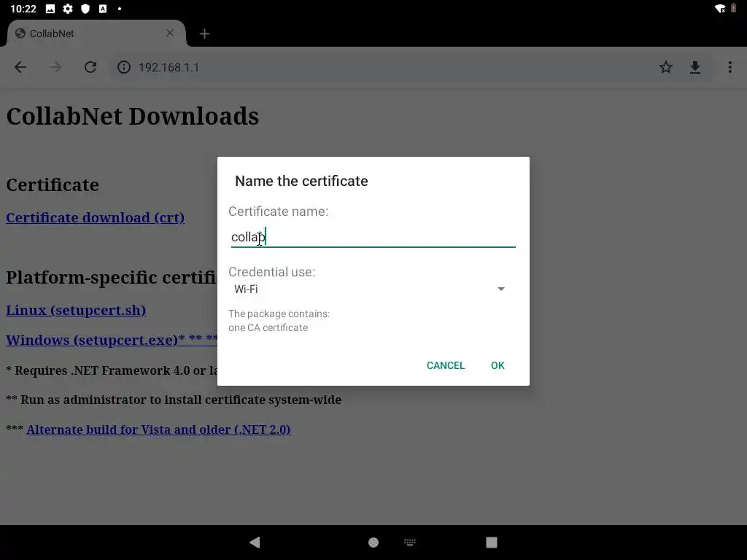
Task: Tap the Wi-Fi indicator in status bar
Action: (x=720, y=9)
